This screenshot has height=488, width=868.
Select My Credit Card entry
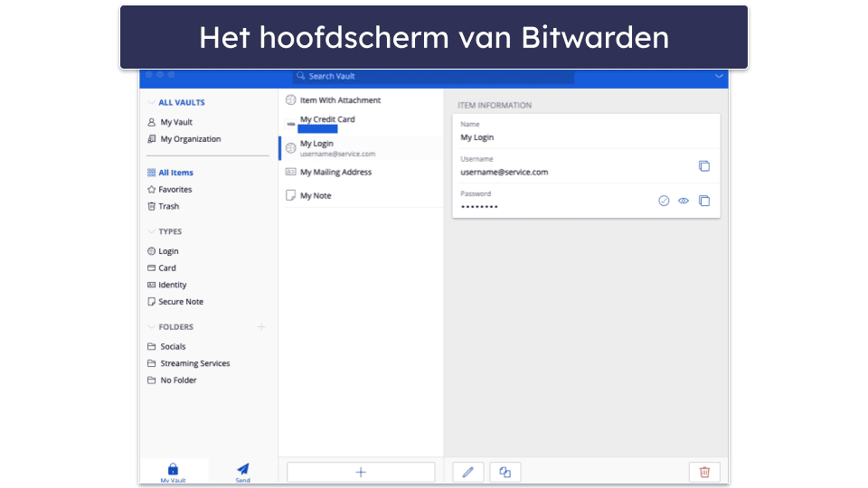(x=361, y=124)
